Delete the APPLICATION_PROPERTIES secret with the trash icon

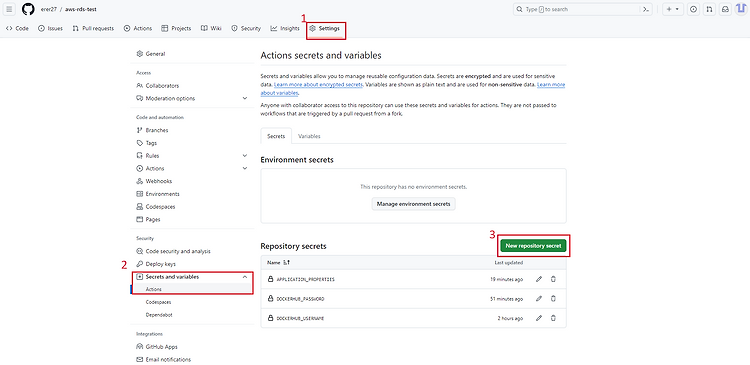click(x=553, y=279)
